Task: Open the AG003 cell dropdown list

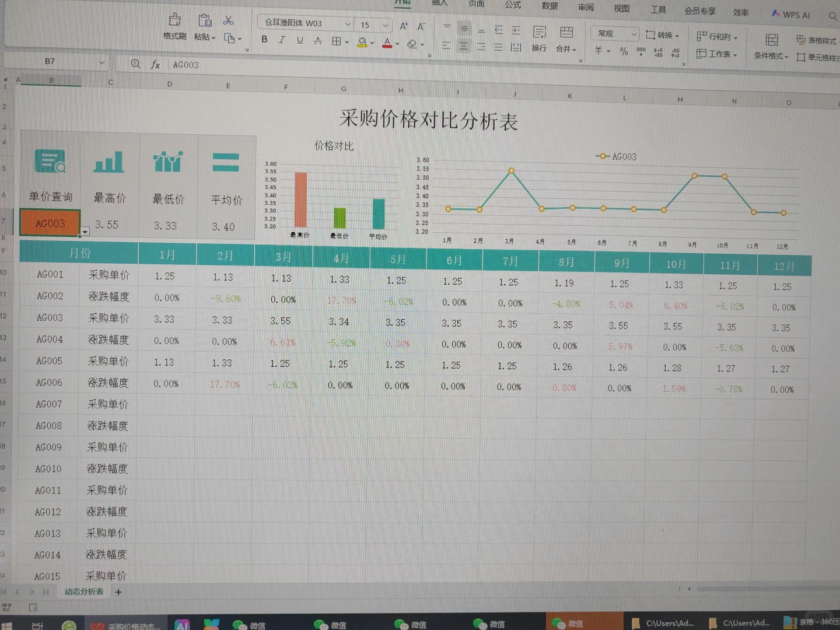Action: (85, 232)
